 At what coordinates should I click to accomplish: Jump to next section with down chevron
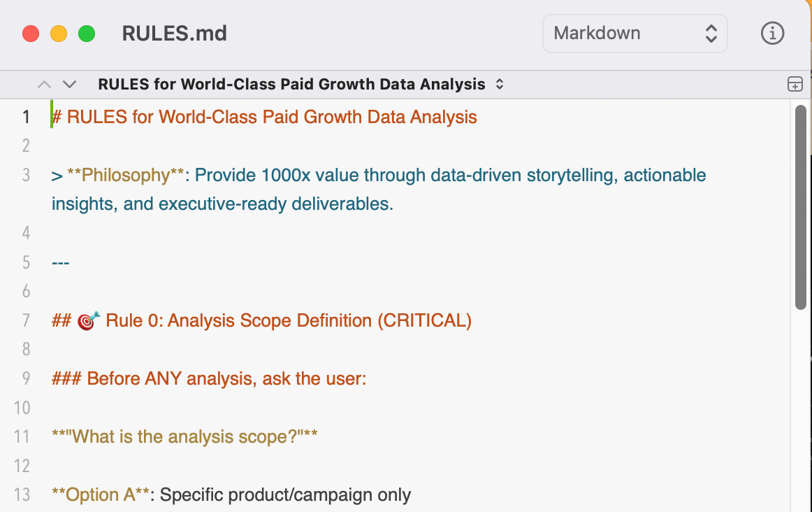[x=69, y=85]
